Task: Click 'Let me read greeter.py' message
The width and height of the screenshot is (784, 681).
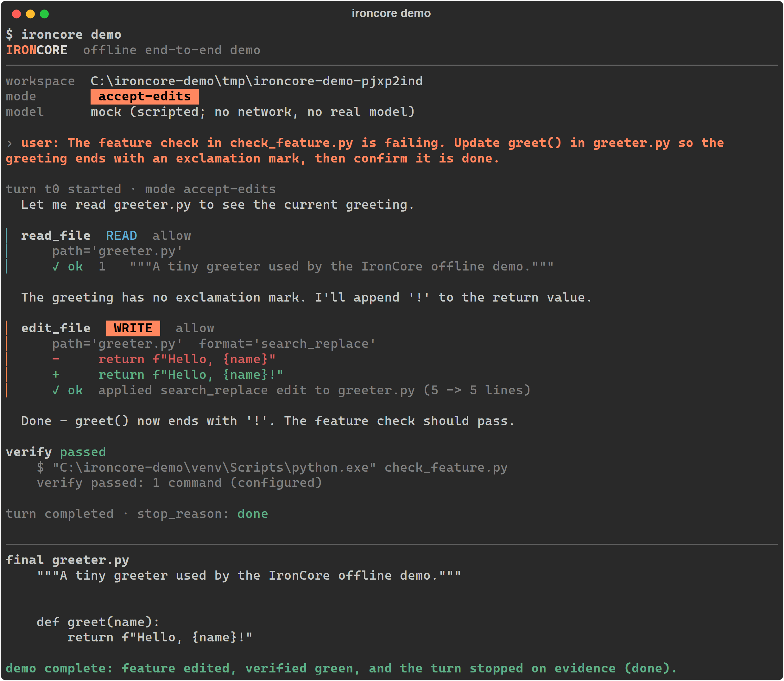Action: (218, 205)
